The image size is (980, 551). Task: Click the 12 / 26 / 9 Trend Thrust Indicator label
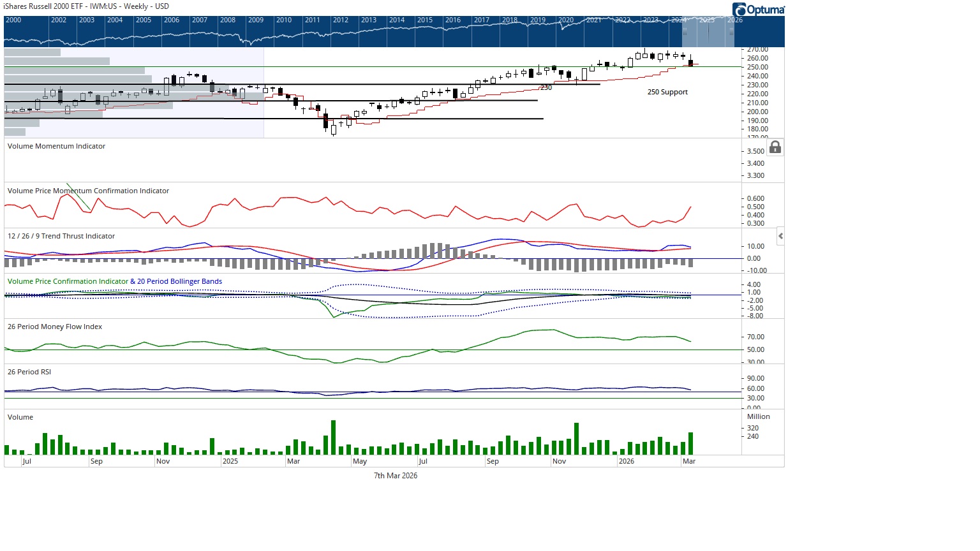tap(61, 236)
